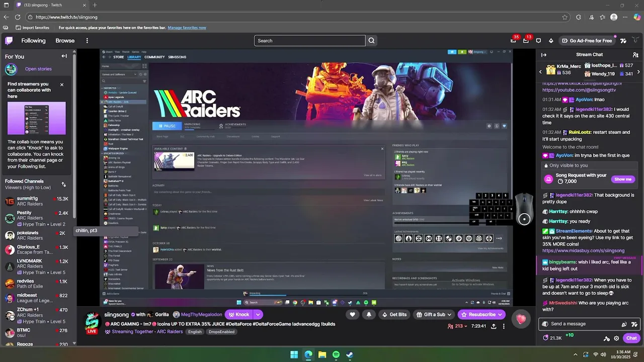
Task: Click the DropsEnabled tag
Action: [x=221, y=332]
